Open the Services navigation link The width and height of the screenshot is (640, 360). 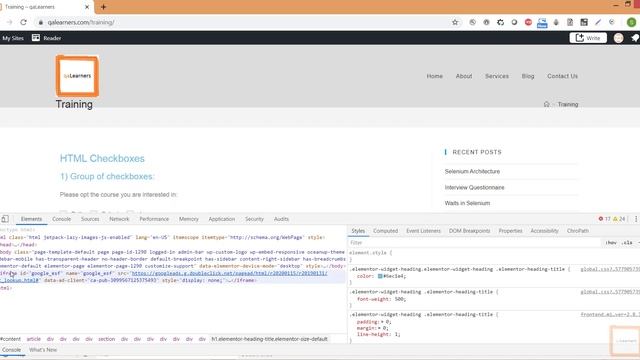point(497,76)
